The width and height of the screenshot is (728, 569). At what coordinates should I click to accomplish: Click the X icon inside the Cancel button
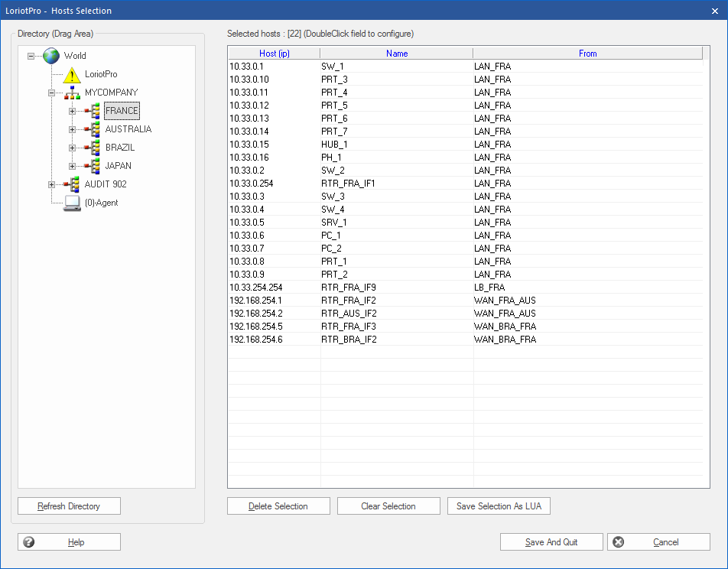point(618,541)
